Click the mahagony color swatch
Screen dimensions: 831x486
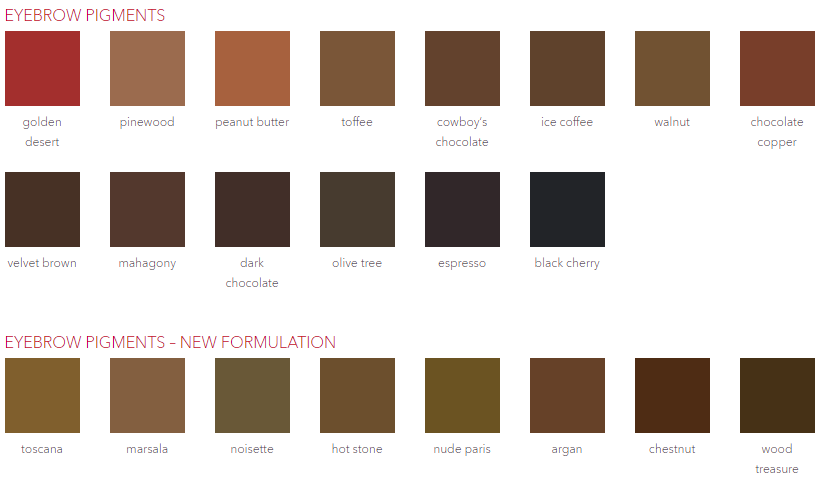pos(147,209)
